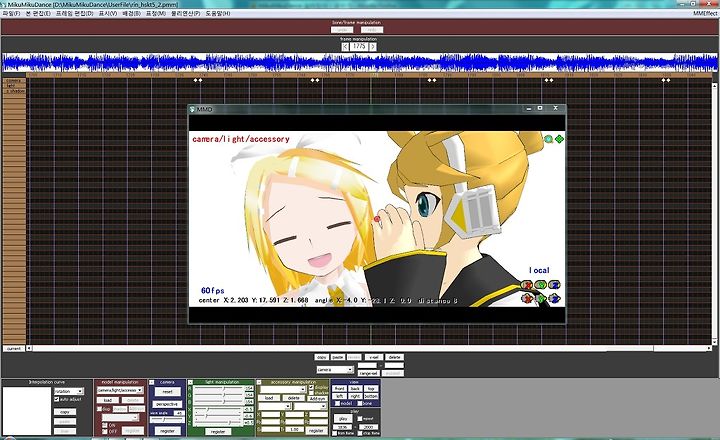This screenshot has height=440, width=720.
Task: Click the accessory Tr field showing 1.00
Action: pyautogui.click(x=294, y=429)
